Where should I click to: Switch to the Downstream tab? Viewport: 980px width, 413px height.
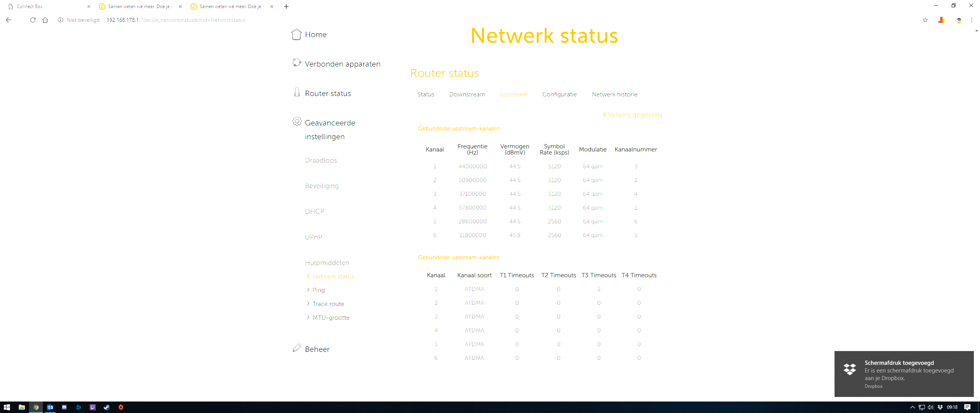[467, 94]
